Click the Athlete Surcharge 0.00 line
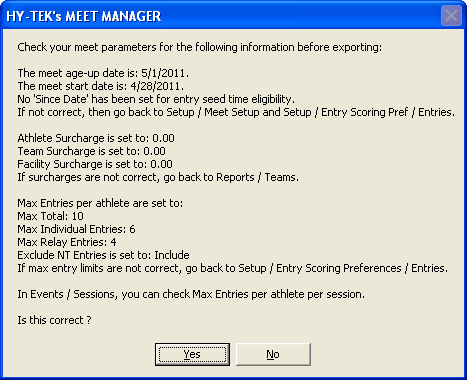Viewport: 467px width, 380px height. pos(96,138)
